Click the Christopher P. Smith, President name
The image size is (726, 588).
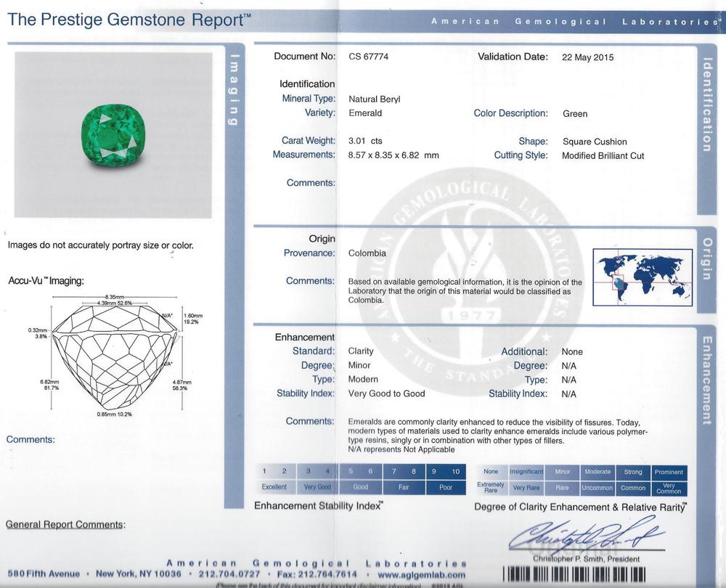586,559
